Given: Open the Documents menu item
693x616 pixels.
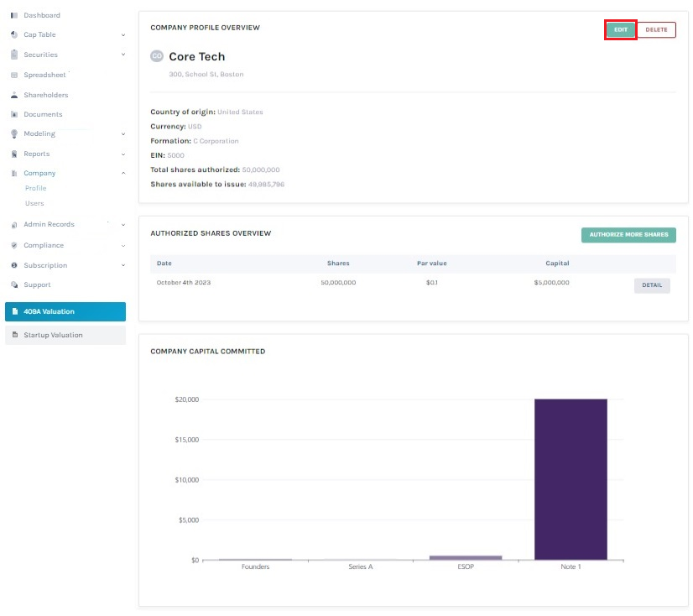Looking at the screenshot, I should [43, 114].
